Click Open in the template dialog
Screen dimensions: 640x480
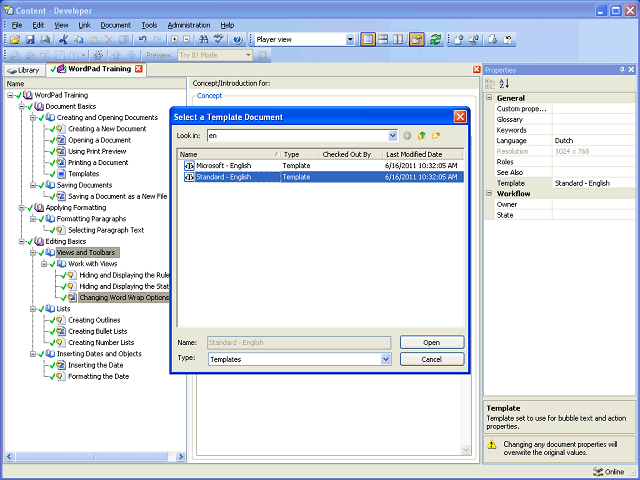(x=432, y=342)
